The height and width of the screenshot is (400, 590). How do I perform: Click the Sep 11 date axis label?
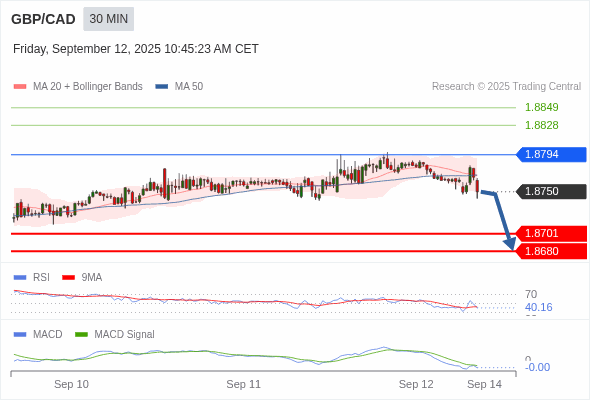coord(243,384)
